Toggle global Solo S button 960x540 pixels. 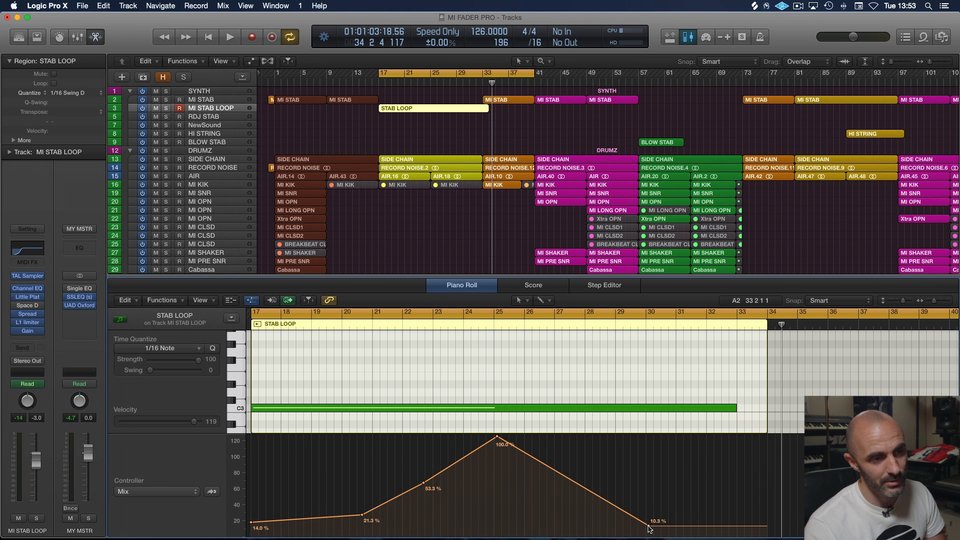(183, 77)
